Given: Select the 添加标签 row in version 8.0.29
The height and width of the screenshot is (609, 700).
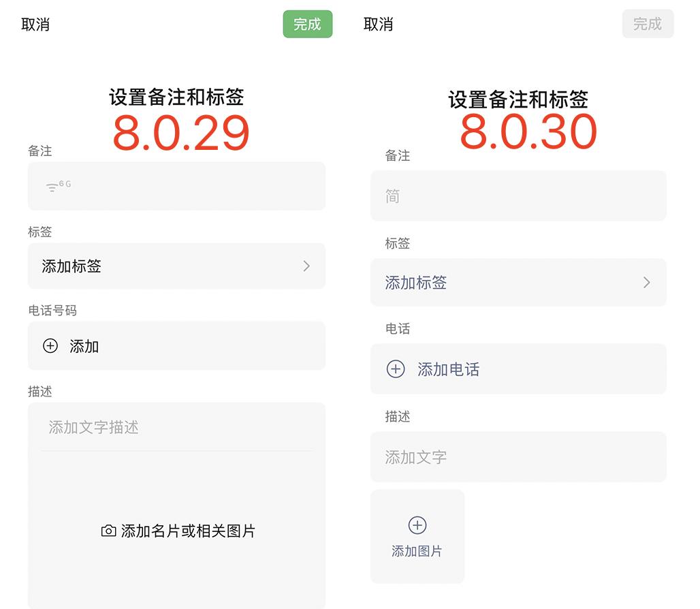Looking at the screenshot, I should 177,266.
